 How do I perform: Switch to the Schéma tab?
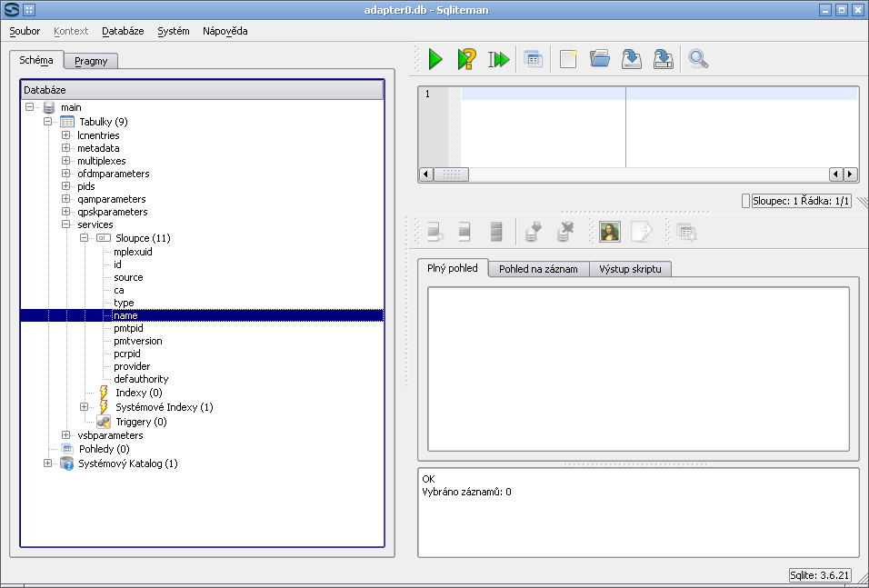(36, 60)
